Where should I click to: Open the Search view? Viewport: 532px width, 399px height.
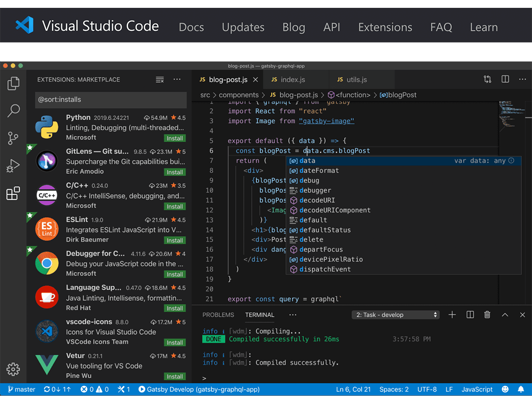click(13, 111)
